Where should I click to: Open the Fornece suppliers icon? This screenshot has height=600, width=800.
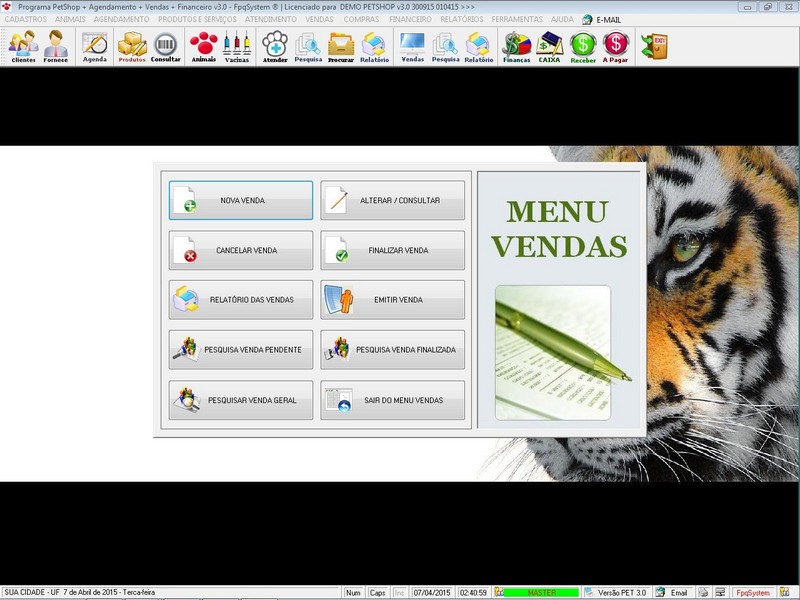56,46
